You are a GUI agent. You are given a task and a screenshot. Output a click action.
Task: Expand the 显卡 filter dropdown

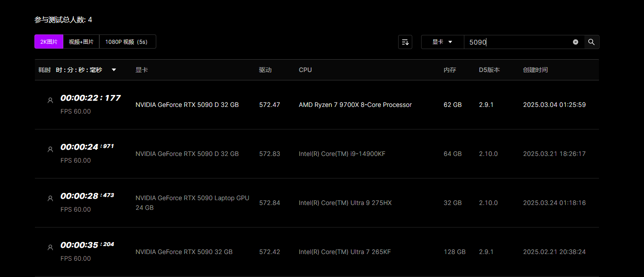tap(442, 42)
